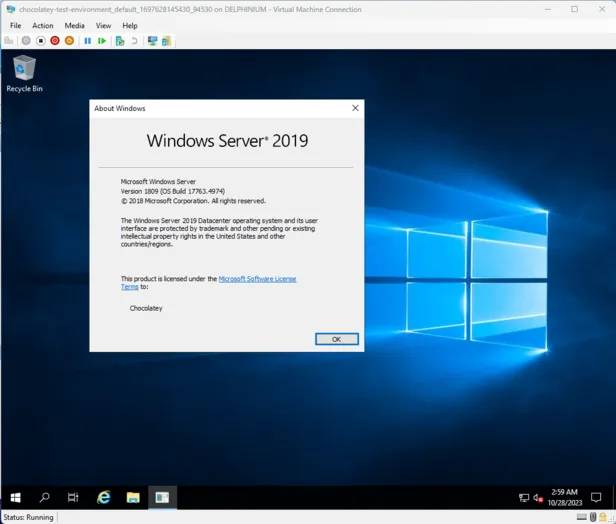Open the Action Center notification icon
This screenshot has width=616, height=524.
pos(596,498)
